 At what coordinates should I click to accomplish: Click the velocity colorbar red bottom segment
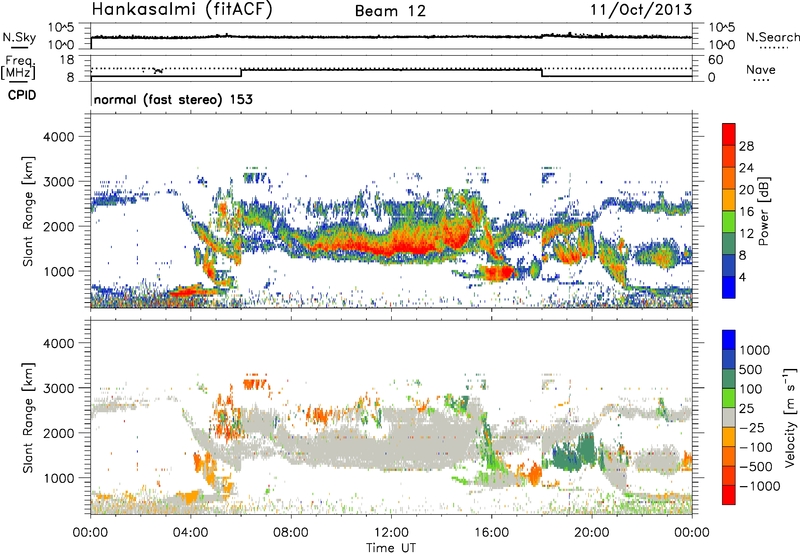(x=729, y=495)
